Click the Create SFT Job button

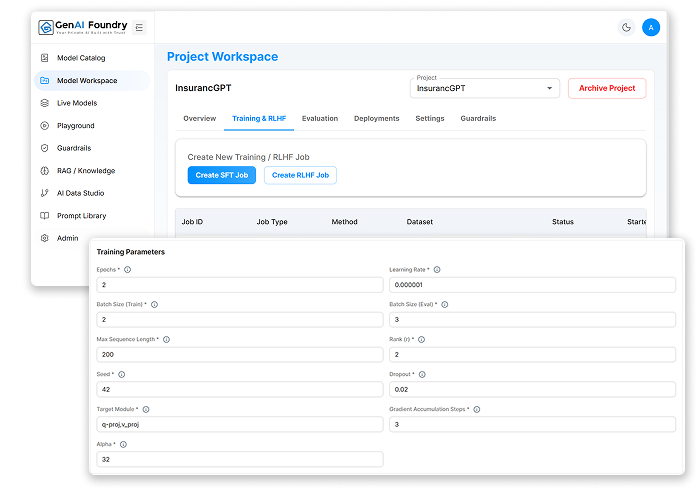click(x=221, y=175)
